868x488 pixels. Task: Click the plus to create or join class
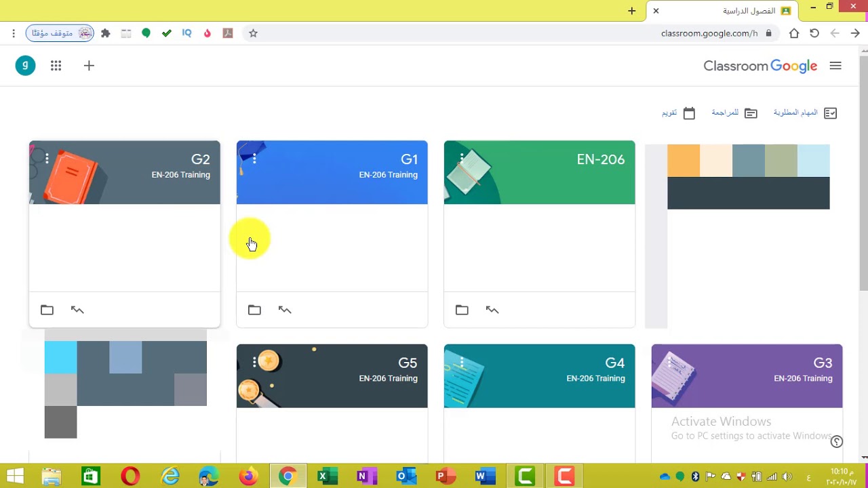click(89, 66)
